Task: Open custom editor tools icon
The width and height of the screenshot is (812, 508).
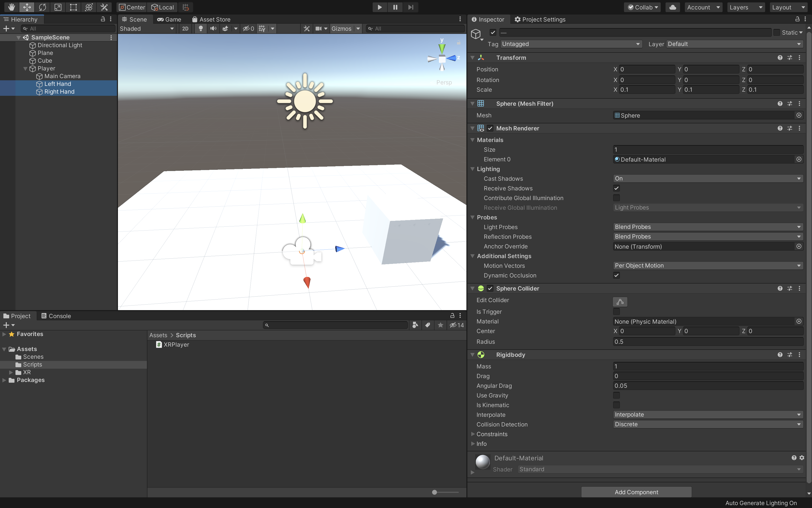Action: coord(104,7)
